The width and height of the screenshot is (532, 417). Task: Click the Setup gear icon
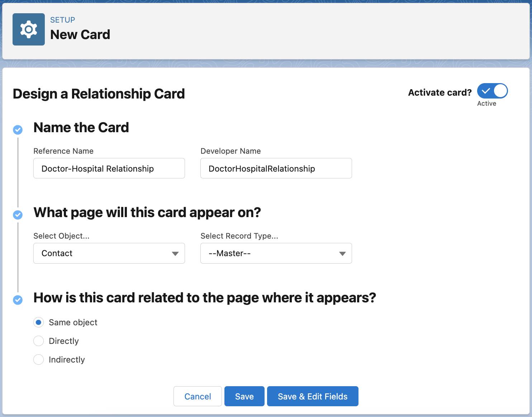[x=29, y=29]
